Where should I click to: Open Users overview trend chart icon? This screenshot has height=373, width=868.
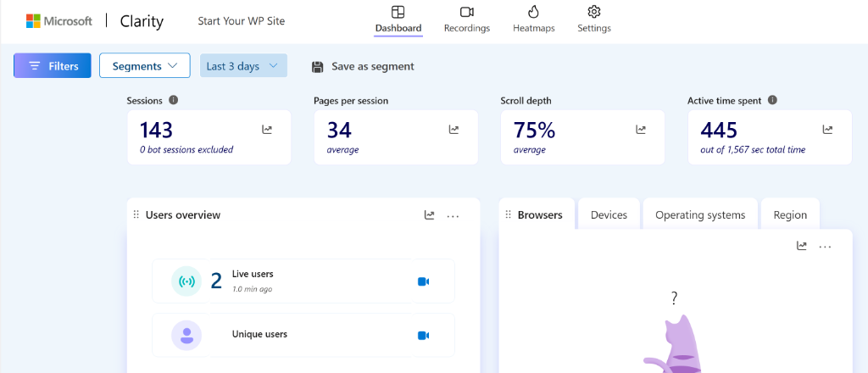(x=430, y=215)
